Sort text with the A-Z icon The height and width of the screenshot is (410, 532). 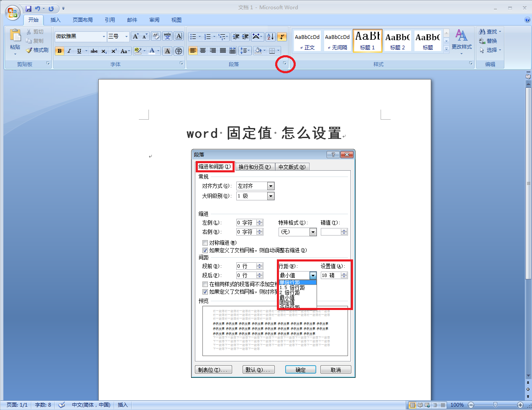coord(270,37)
